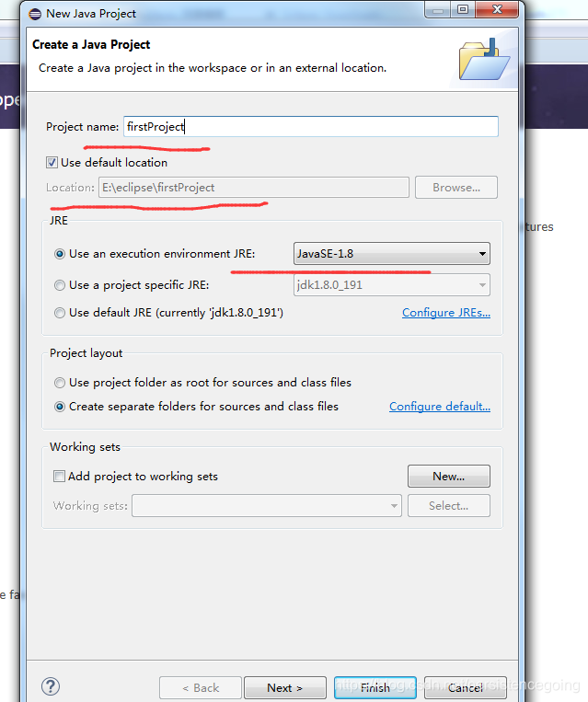Cancel the New Java Project dialog
Screen dimensions: 588x702
(x=466, y=687)
